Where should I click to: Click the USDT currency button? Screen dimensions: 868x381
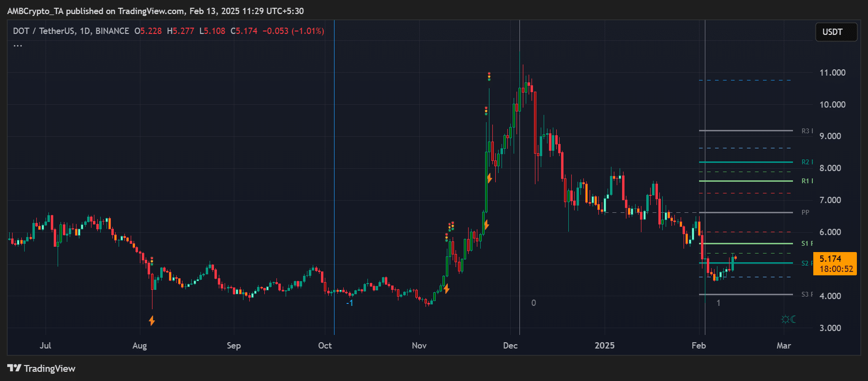(836, 32)
